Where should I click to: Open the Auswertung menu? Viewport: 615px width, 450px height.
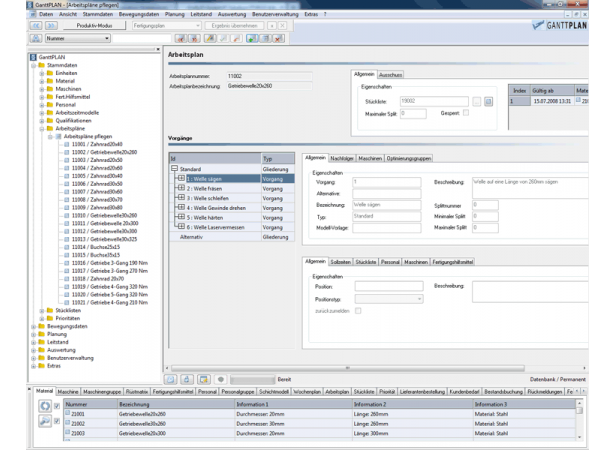[232, 14]
